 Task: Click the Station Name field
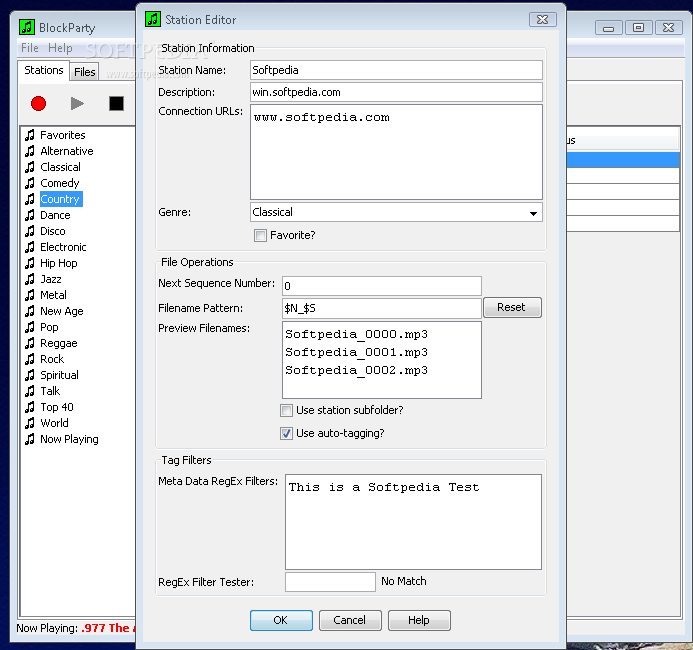[396, 70]
